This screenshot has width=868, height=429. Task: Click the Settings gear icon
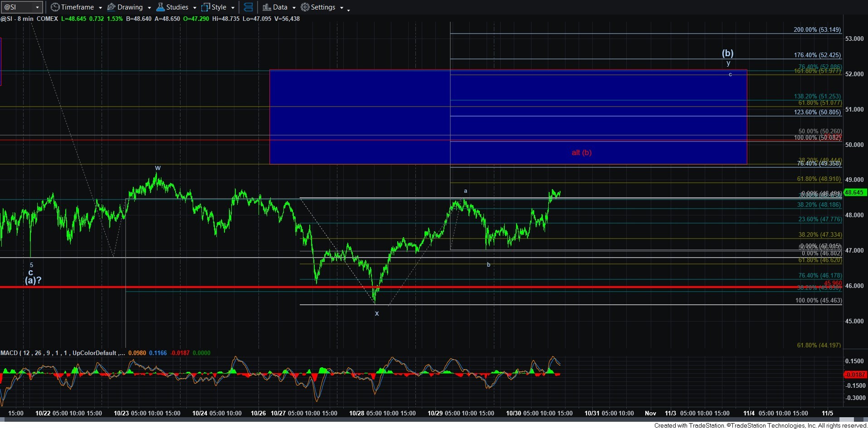click(x=305, y=7)
